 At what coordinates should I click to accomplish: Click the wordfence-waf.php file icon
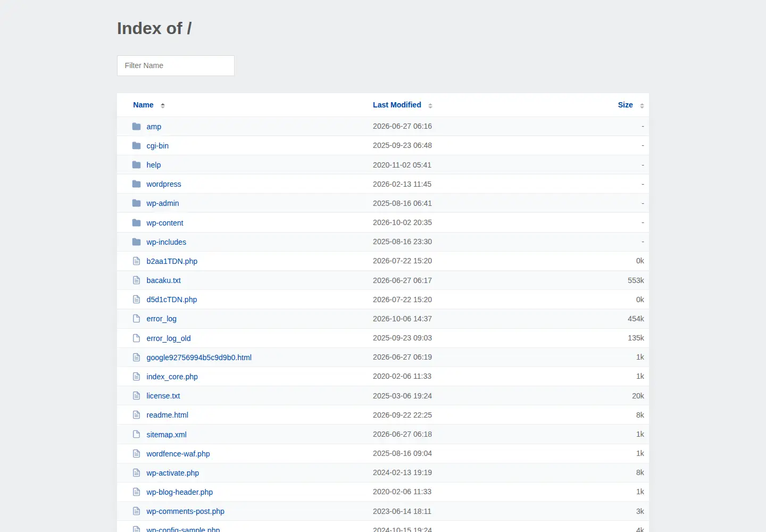point(137,454)
